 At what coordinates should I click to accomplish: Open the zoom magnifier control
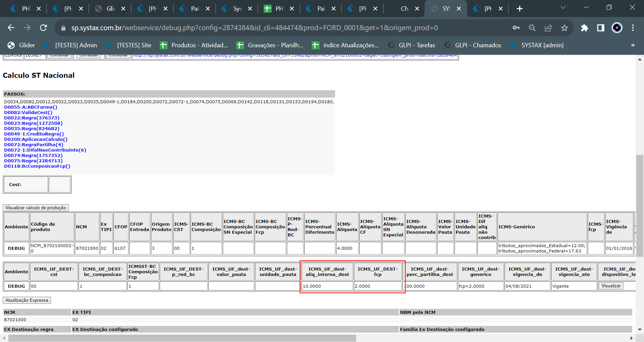532,28
